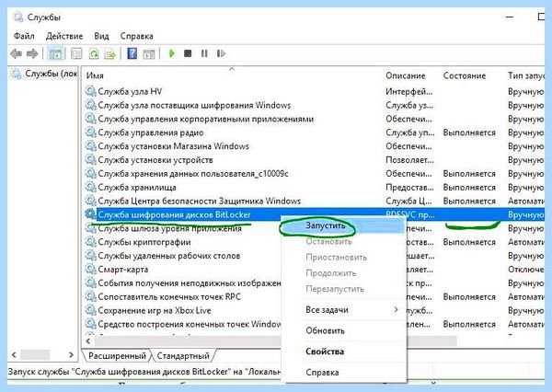
Task: Click gear icon of Служба хранилища
Action: click(90, 187)
